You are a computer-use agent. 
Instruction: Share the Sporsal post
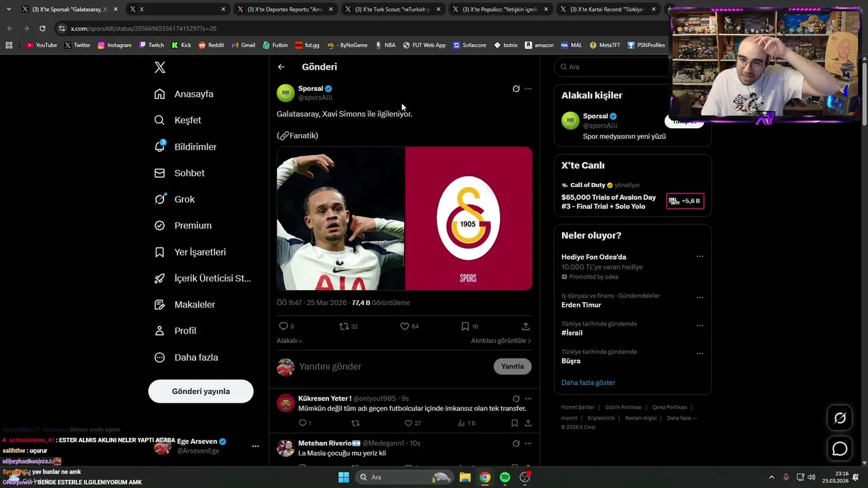coord(526,326)
